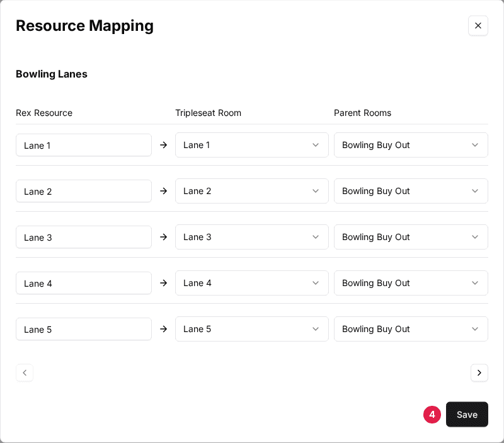Save the resource mapping
Viewport: 504px width, 443px height.
[x=467, y=415]
